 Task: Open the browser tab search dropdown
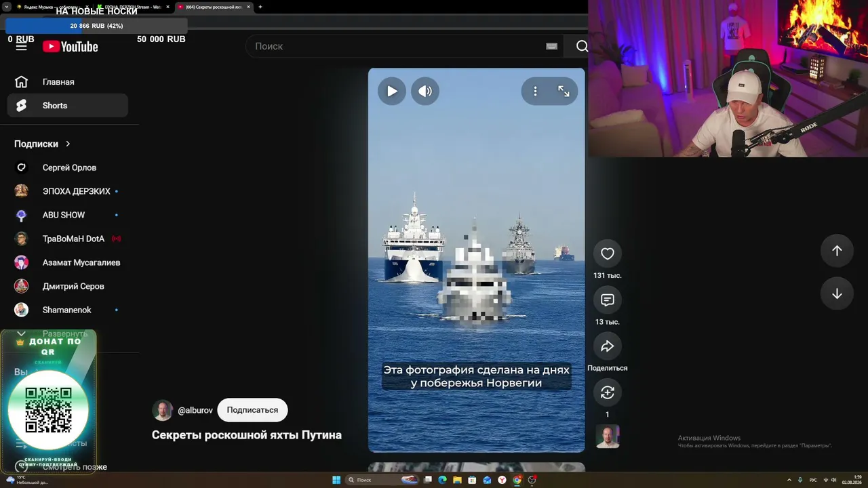[6, 7]
